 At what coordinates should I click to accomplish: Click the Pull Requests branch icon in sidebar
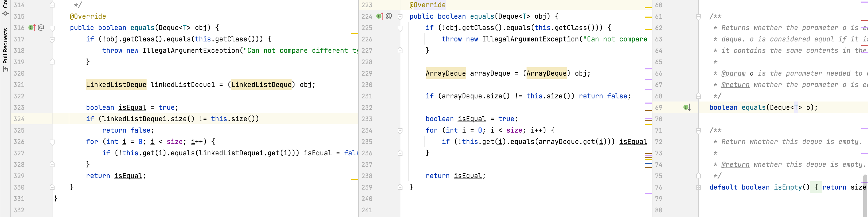pos(5,69)
